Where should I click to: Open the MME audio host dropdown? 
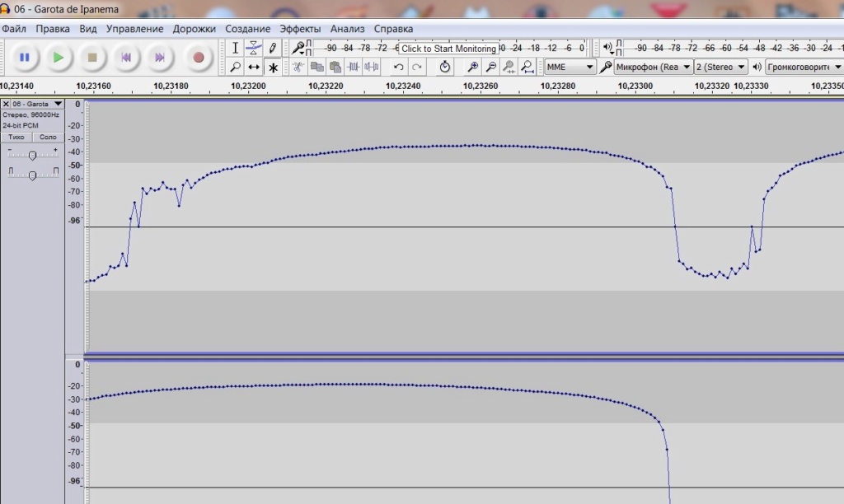tap(570, 67)
